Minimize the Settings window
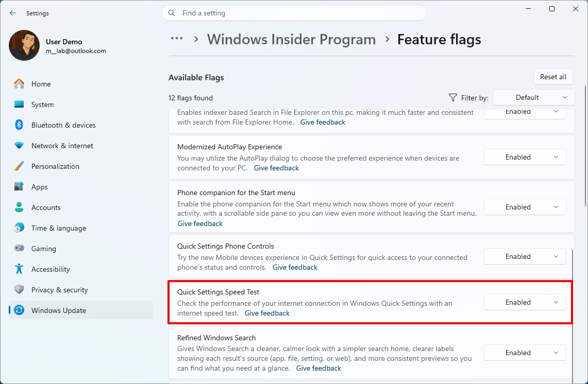This screenshot has height=384, width=588. (x=528, y=9)
